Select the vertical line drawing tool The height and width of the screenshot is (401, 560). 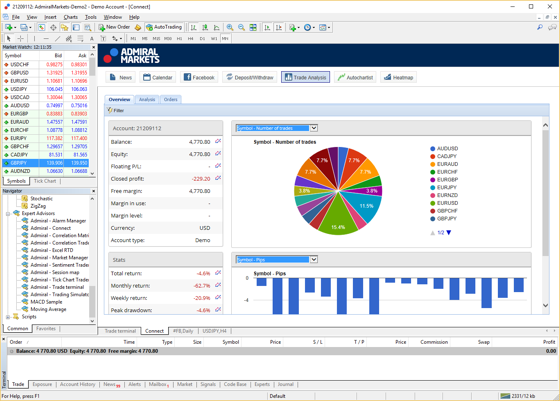(x=34, y=38)
